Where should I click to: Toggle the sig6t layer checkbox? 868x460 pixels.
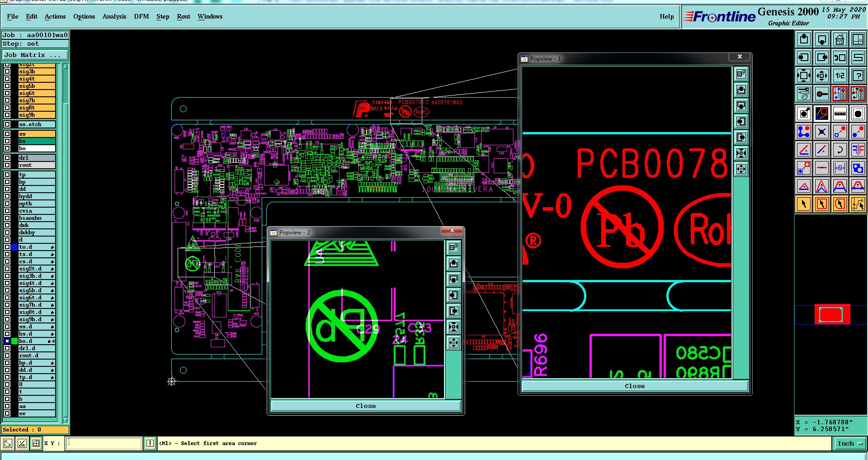(7, 93)
